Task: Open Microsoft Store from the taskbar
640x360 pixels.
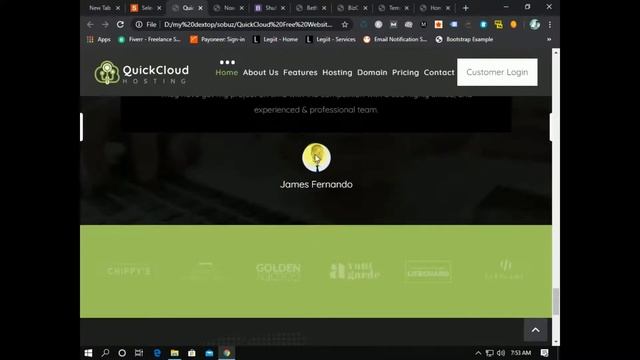Action: (x=191, y=353)
